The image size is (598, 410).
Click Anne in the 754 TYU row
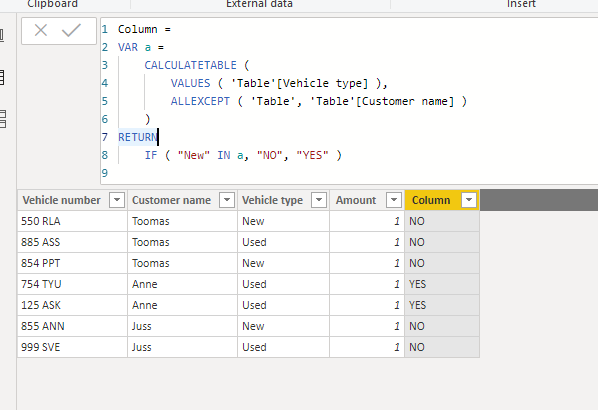pyautogui.click(x=182, y=284)
